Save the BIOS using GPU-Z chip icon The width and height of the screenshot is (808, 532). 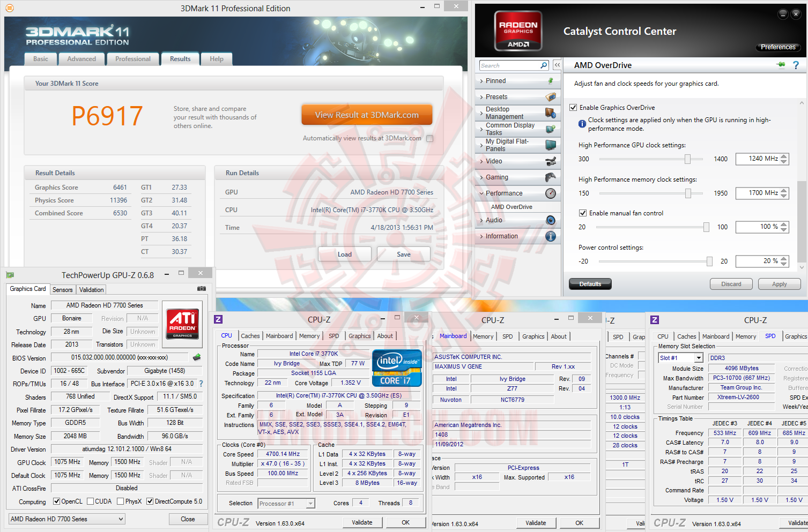[197, 357]
